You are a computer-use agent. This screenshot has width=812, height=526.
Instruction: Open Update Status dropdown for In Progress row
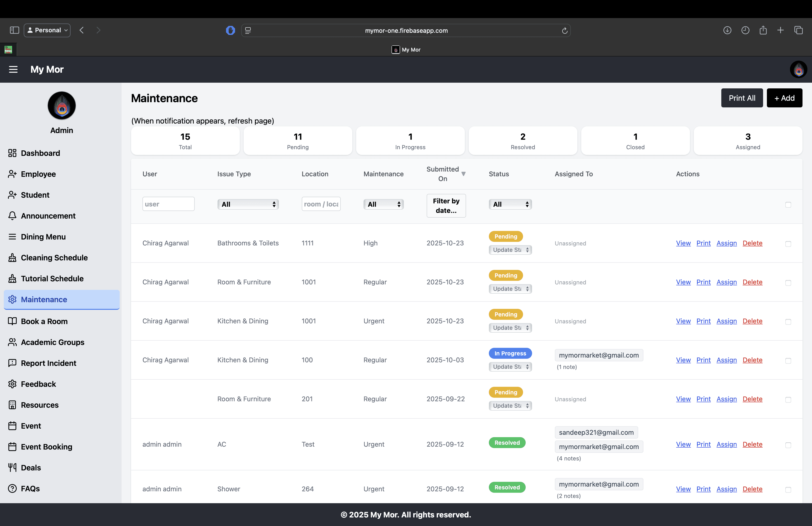point(510,367)
